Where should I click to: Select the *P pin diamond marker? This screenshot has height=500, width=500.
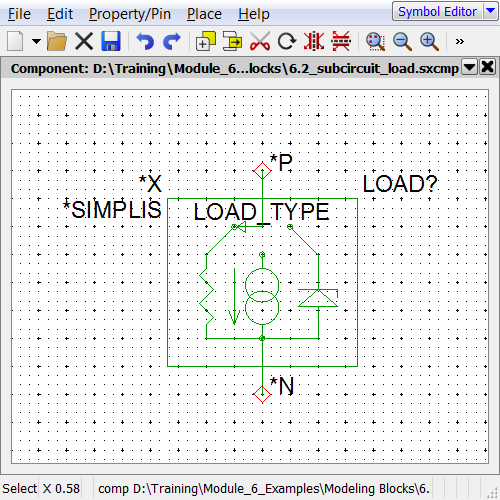coord(262,171)
